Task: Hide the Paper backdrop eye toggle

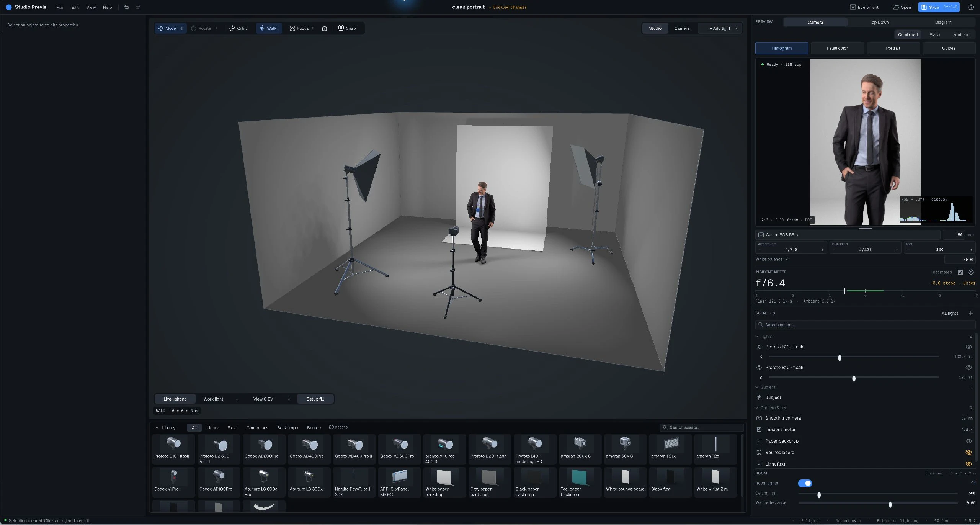Action: point(969,441)
